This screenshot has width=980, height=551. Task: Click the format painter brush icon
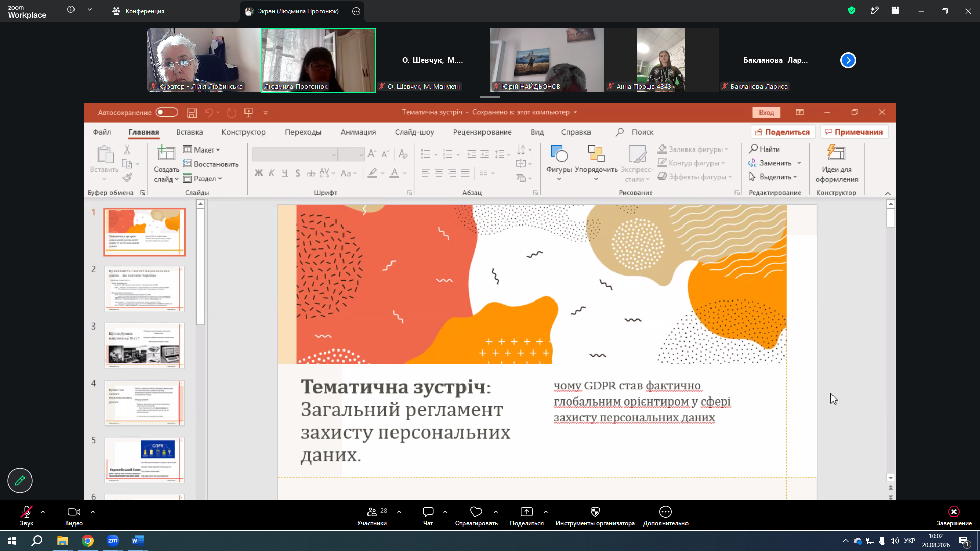(x=127, y=178)
